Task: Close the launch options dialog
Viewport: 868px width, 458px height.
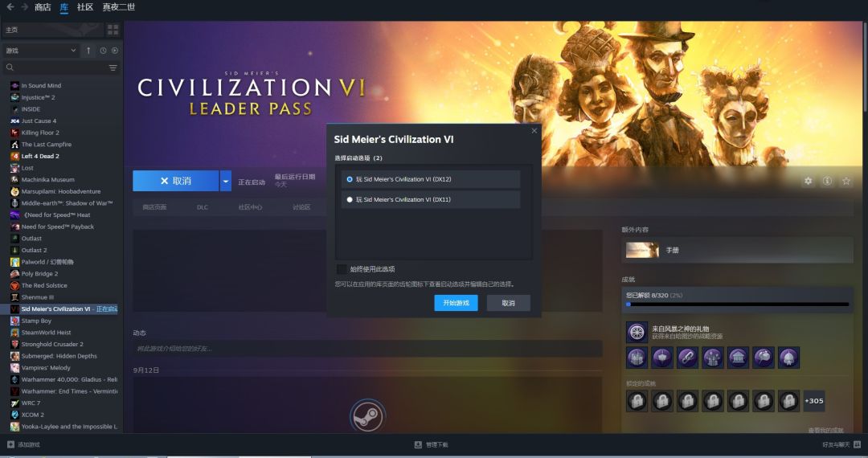Action: [x=534, y=131]
